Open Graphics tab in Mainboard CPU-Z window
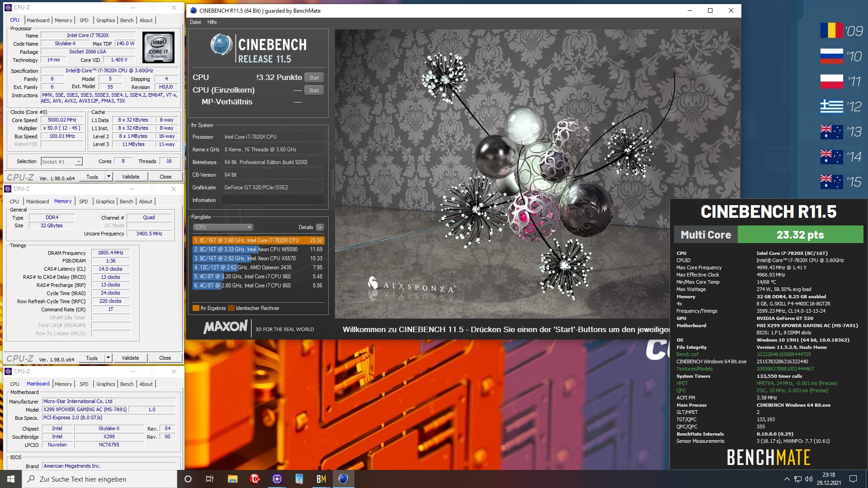The image size is (868, 488). 106,384
